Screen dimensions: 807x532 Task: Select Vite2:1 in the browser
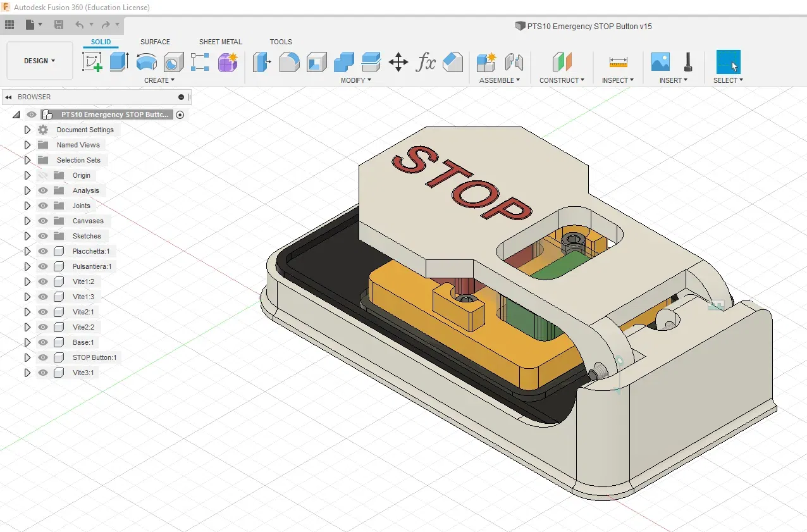click(x=83, y=312)
